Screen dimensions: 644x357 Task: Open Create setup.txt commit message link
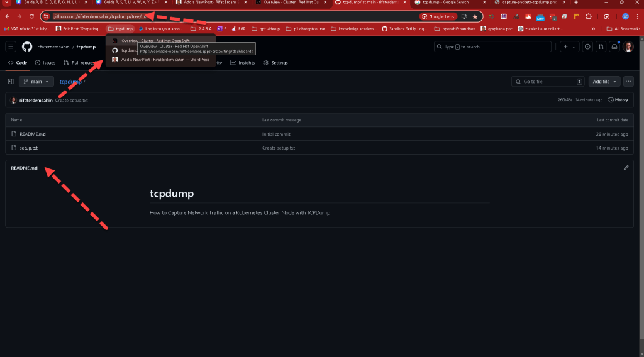[x=279, y=148]
